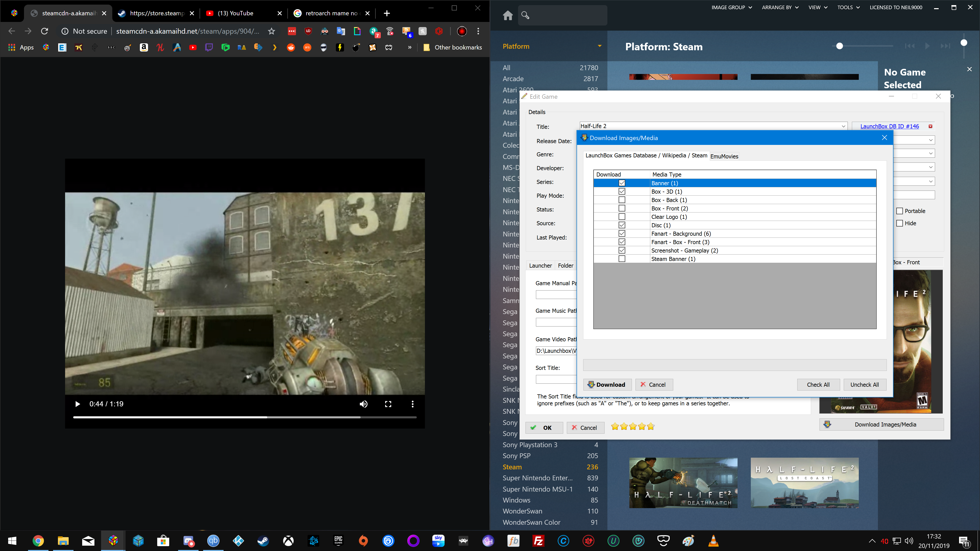Check the Clear Logo (1) checkbox
This screenshot has width=980, height=551.
[x=622, y=216]
